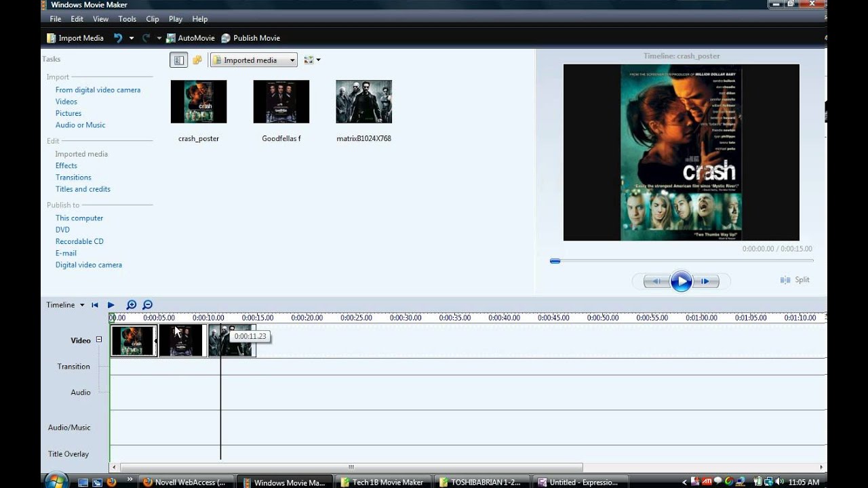The image size is (868, 488).
Task: Click the 0:00:30.00 mark on timeline ruler
Action: point(406,317)
